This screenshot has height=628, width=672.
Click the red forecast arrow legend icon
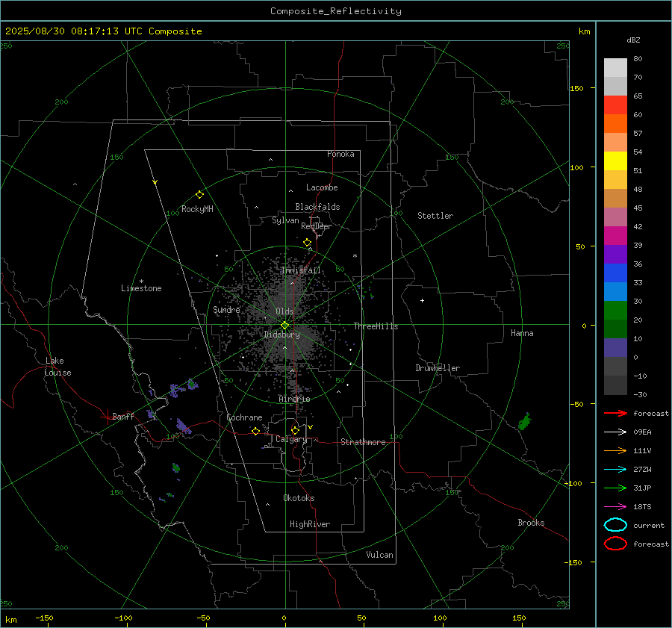click(x=615, y=413)
